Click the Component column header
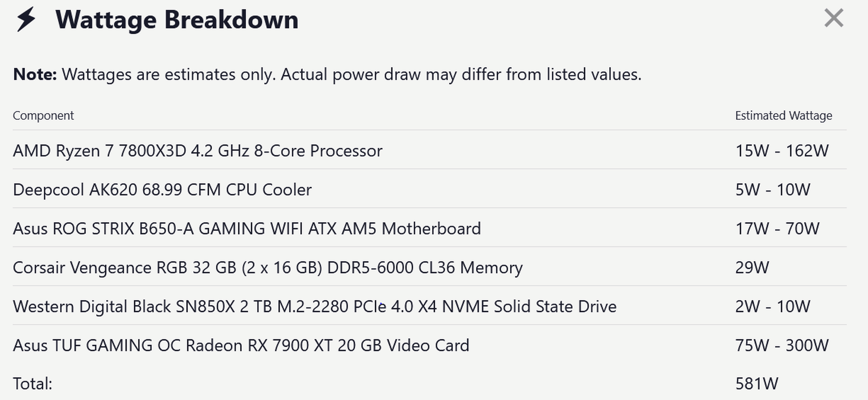Image resolution: width=868 pixels, height=400 pixels. (x=43, y=116)
